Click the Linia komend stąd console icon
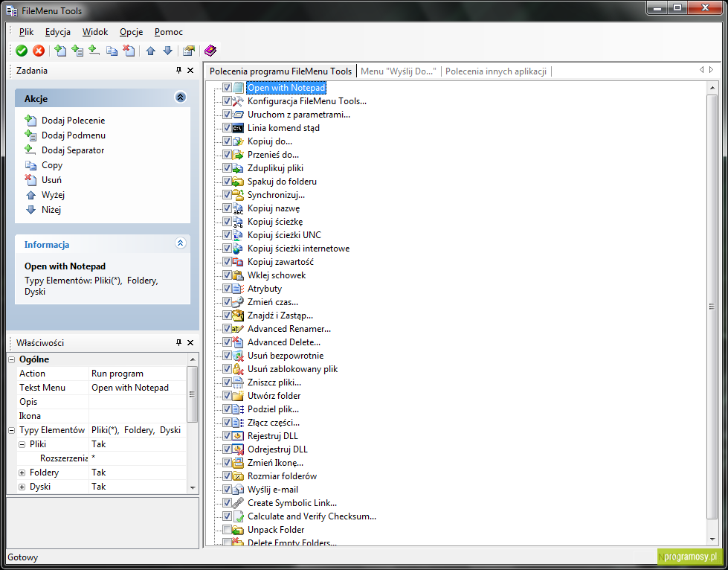 coord(238,128)
